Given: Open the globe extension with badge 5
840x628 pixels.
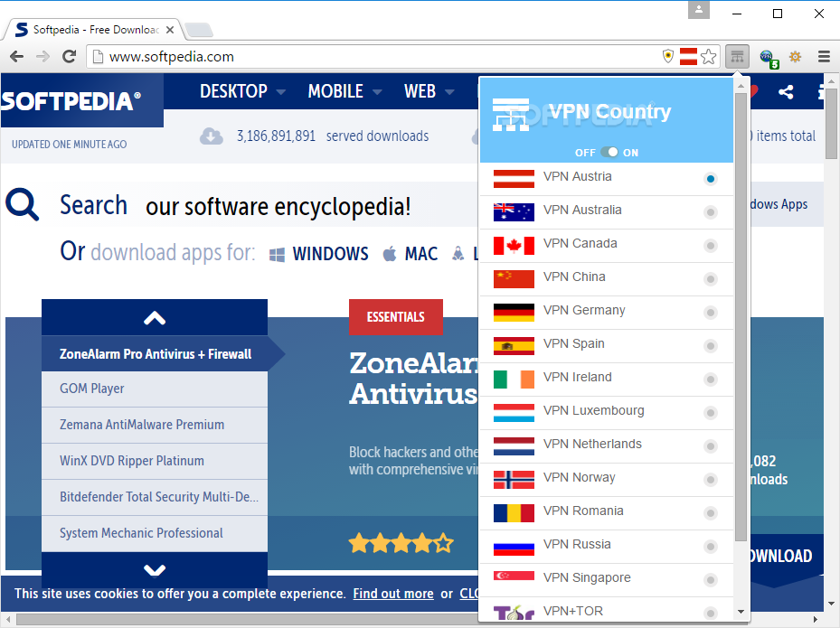Looking at the screenshot, I should pyautogui.click(x=769, y=57).
